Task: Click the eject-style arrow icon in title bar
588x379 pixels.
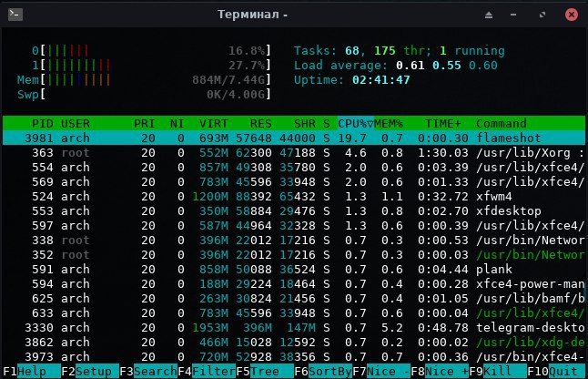Action: pos(488,15)
